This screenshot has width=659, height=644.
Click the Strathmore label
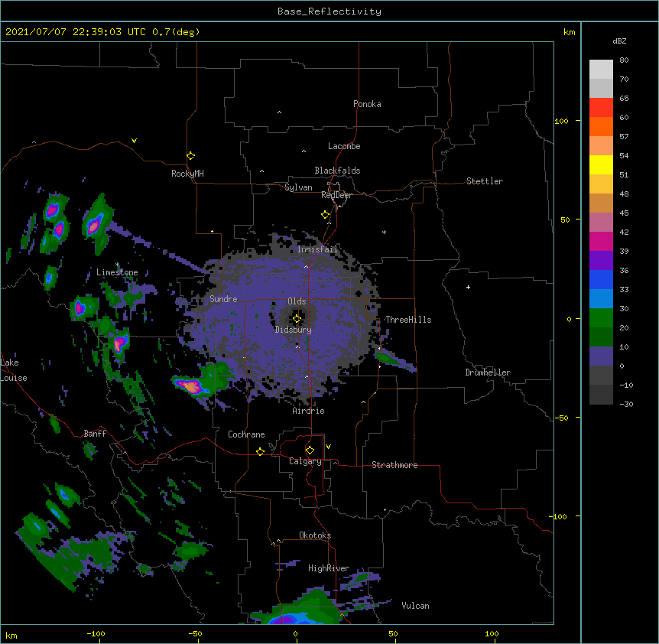point(394,465)
